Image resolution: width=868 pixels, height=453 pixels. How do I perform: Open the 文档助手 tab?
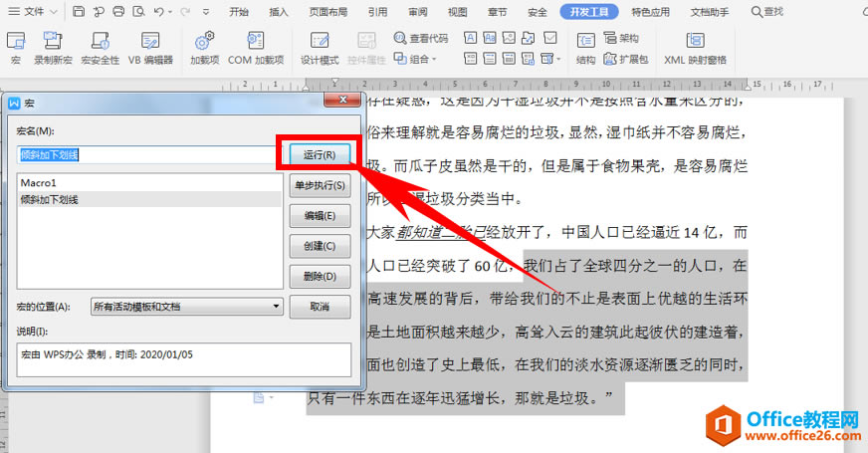pos(710,12)
